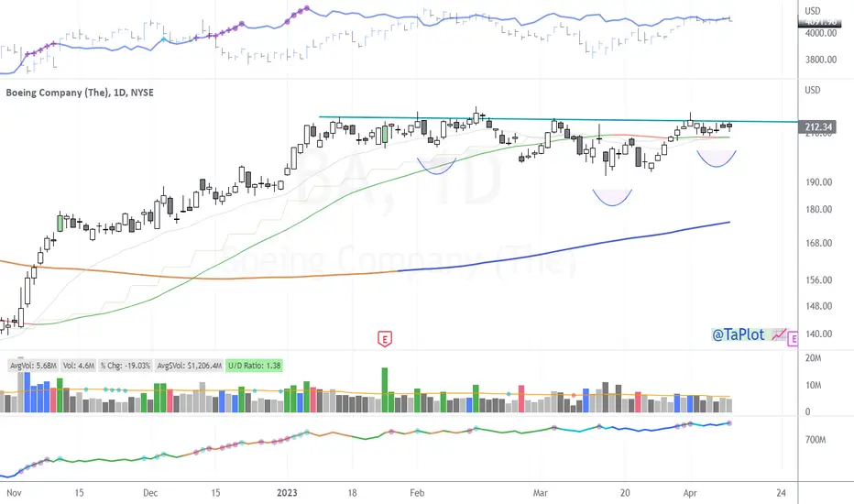Screen dimensions: 854x504
Task: Click the Apr date label on time axis
Action: 690,493
